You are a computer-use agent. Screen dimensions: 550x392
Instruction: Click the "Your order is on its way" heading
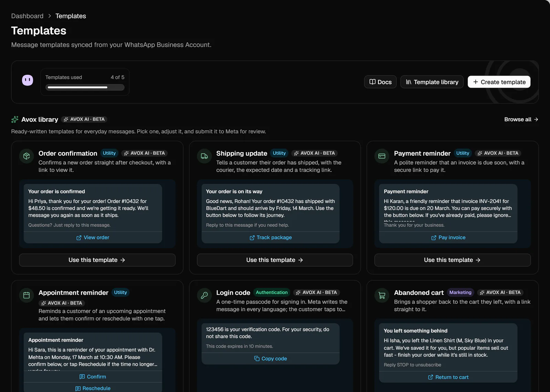[234, 192]
